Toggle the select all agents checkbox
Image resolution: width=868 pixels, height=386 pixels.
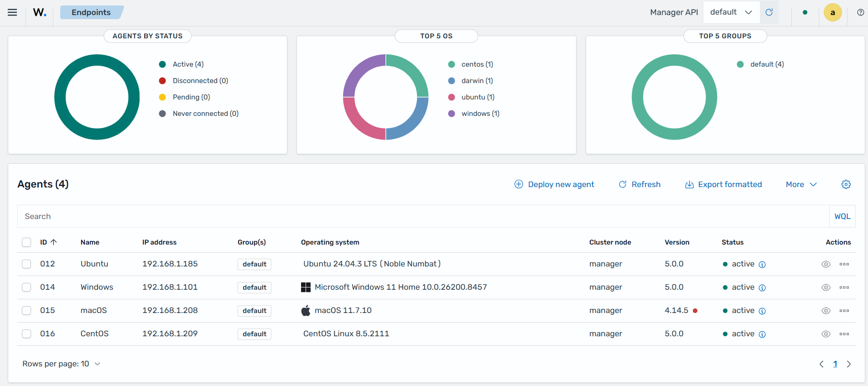coord(26,242)
